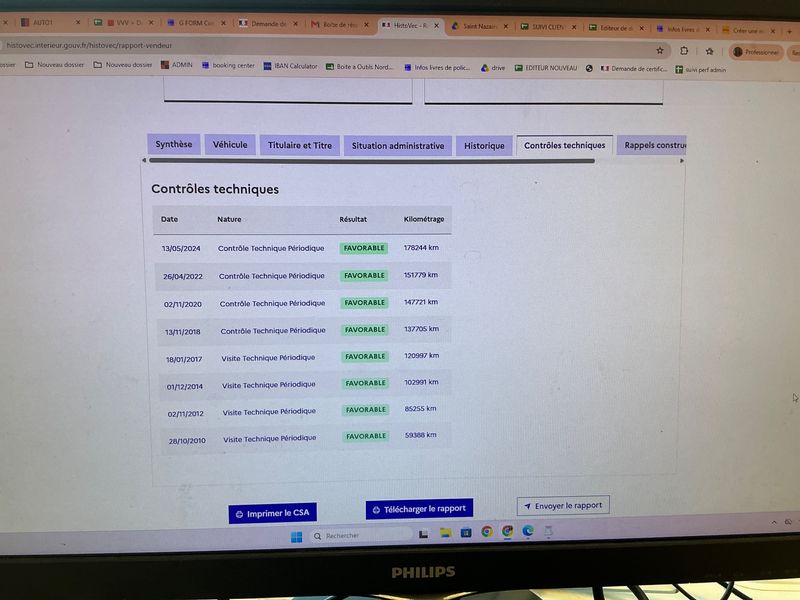Click Visite Technique Périodique for 18/01/2017
800x600 pixels.
[x=268, y=358]
